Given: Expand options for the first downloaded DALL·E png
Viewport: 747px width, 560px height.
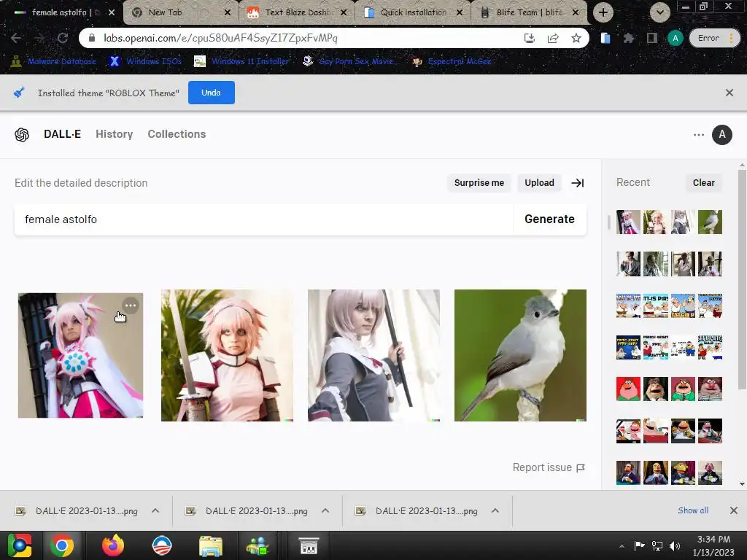Looking at the screenshot, I should coord(155,510).
